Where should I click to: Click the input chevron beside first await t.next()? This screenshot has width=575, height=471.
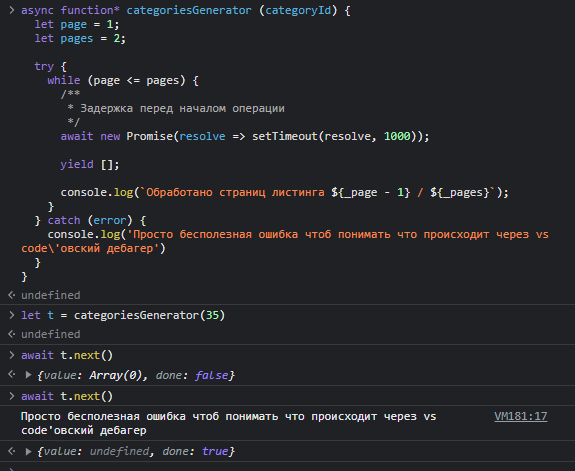click(11, 355)
